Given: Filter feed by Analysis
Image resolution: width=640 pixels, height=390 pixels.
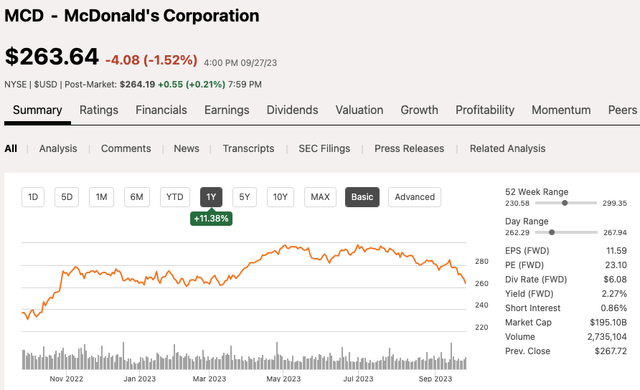Looking at the screenshot, I should [58, 148].
